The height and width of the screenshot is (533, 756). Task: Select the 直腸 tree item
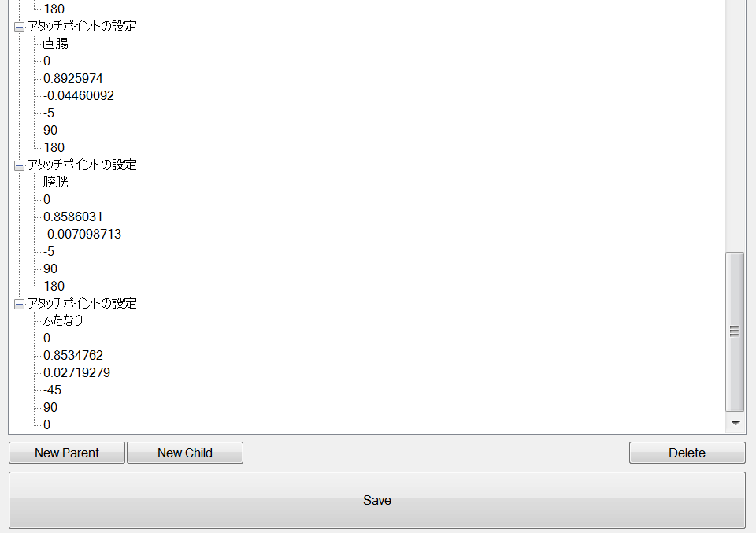[x=55, y=43]
